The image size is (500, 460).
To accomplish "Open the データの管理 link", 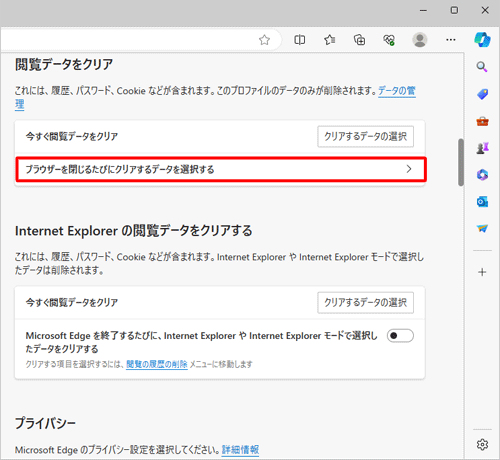I will [397, 91].
